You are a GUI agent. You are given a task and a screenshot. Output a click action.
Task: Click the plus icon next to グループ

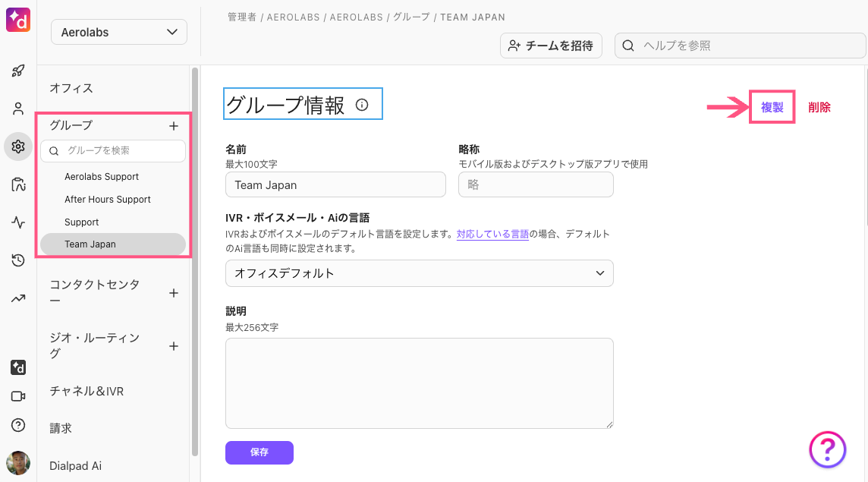point(174,126)
